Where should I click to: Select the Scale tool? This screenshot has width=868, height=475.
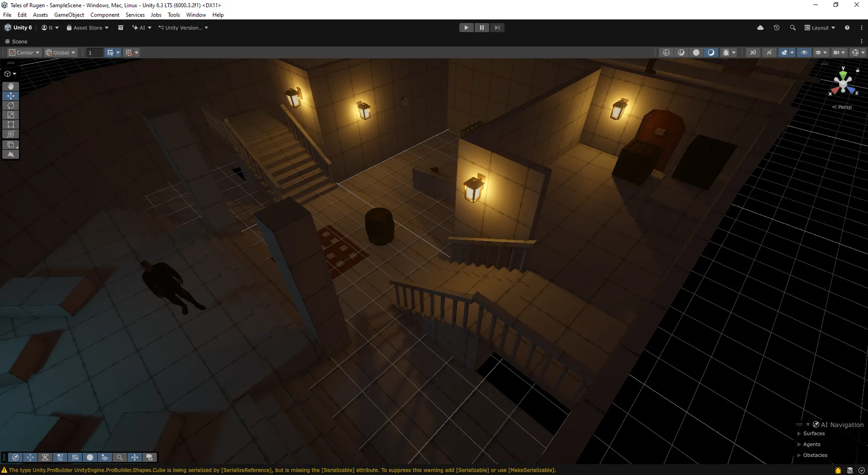(x=11, y=115)
